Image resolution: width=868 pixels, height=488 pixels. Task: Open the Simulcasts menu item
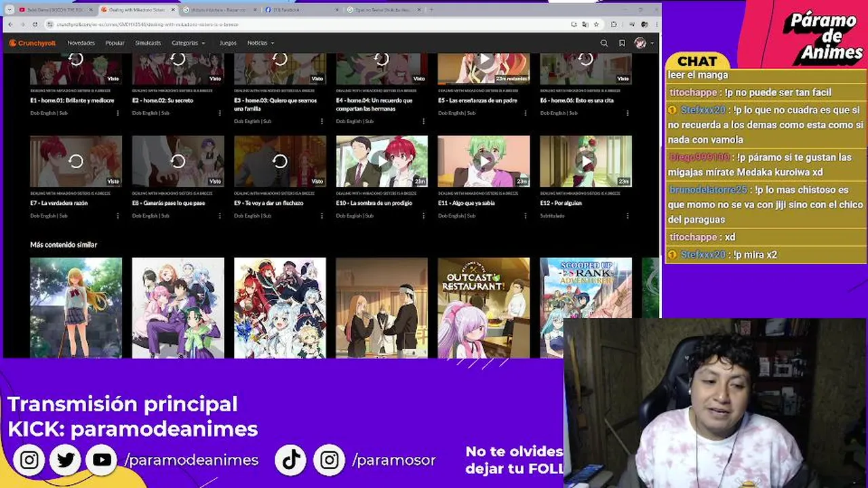coord(148,43)
